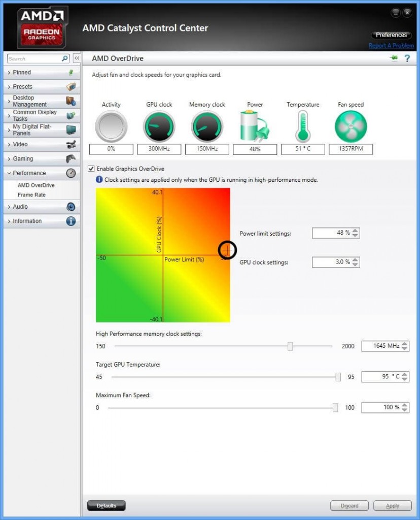Decrease memory clock MHz with down arrow
The height and width of the screenshot is (520, 420).
pyautogui.click(x=404, y=348)
